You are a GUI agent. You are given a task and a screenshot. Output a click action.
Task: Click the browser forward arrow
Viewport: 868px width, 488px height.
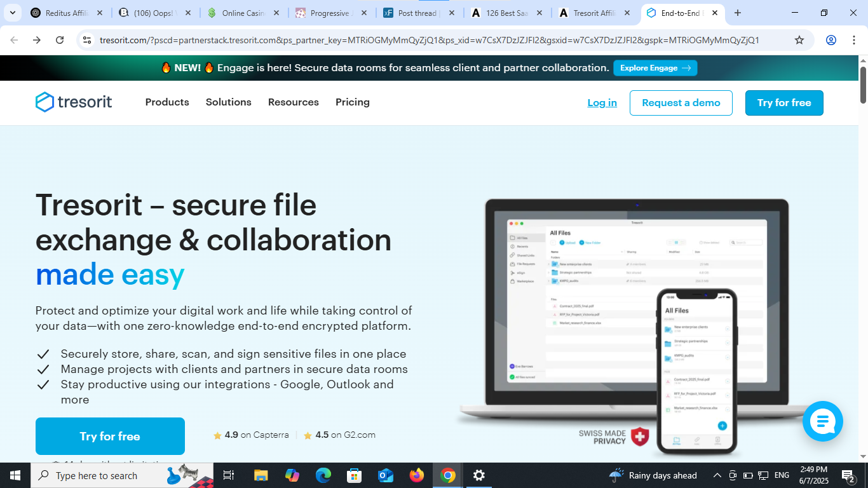point(37,40)
